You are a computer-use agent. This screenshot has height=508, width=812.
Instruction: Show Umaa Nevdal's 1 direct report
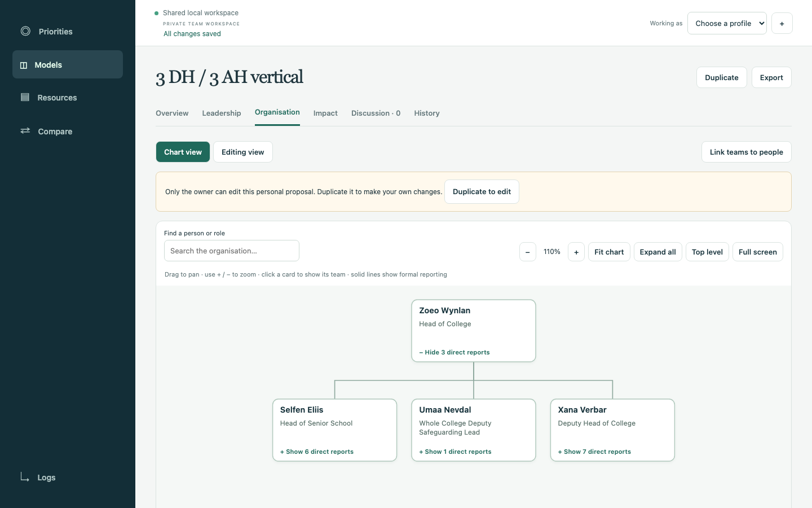click(455, 452)
